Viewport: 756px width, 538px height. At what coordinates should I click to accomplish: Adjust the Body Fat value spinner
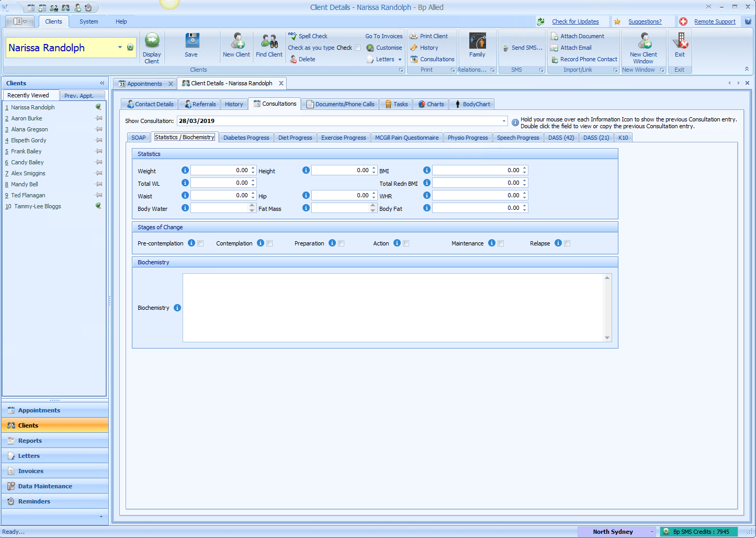coord(525,208)
